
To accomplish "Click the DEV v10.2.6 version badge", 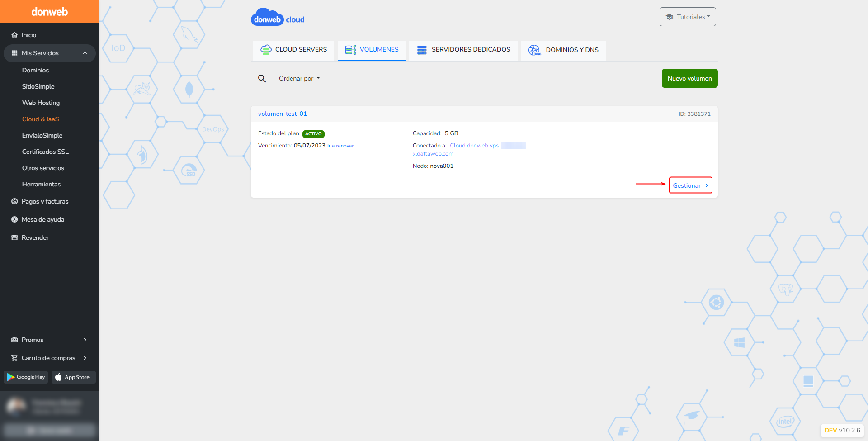I will coord(842,430).
